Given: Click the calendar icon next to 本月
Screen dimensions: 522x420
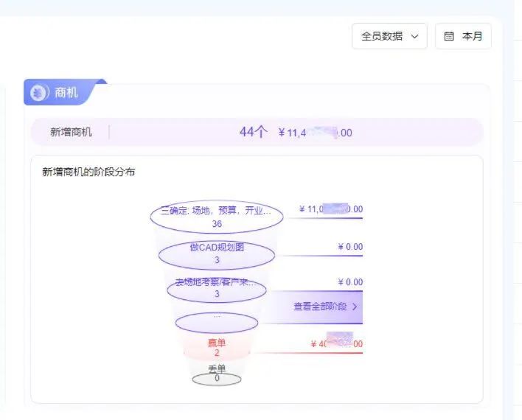Looking at the screenshot, I should [x=449, y=36].
